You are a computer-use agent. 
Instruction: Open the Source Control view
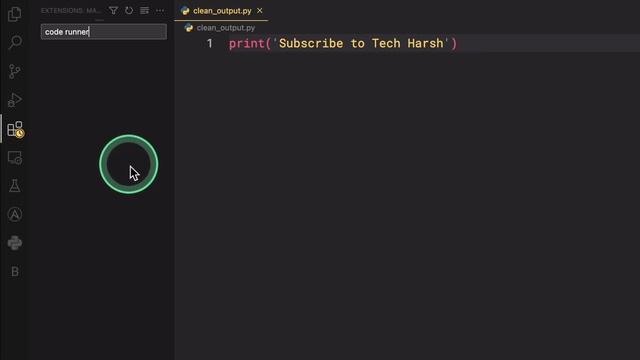point(15,71)
